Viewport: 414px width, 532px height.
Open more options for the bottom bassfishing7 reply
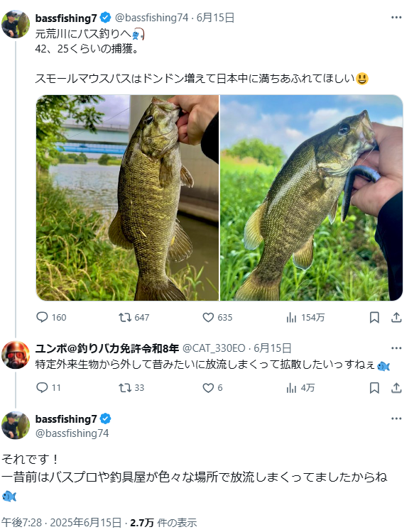[x=396, y=419]
